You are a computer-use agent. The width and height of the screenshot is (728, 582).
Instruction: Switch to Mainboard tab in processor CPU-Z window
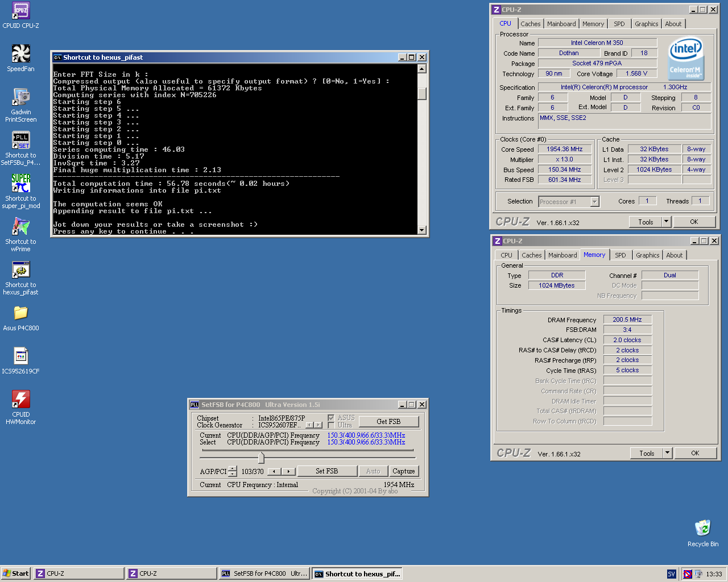coord(561,24)
